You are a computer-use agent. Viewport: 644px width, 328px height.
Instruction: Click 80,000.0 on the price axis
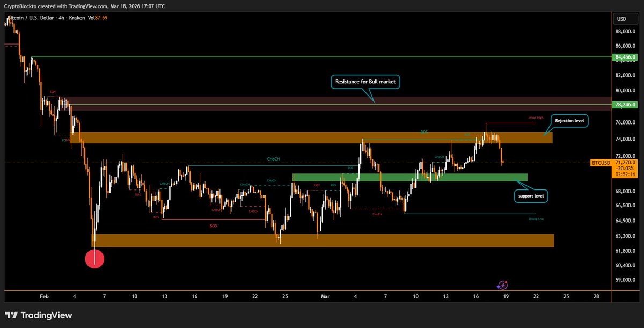click(x=625, y=91)
